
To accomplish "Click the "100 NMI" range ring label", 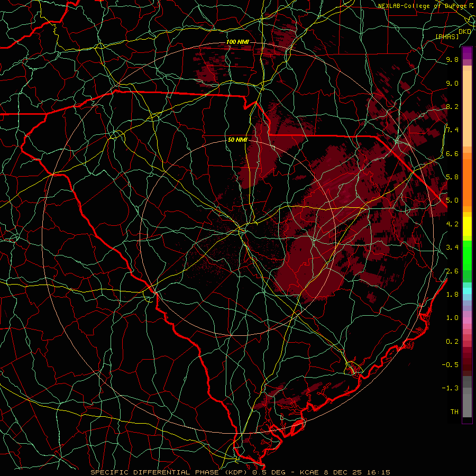I will point(237,42).
